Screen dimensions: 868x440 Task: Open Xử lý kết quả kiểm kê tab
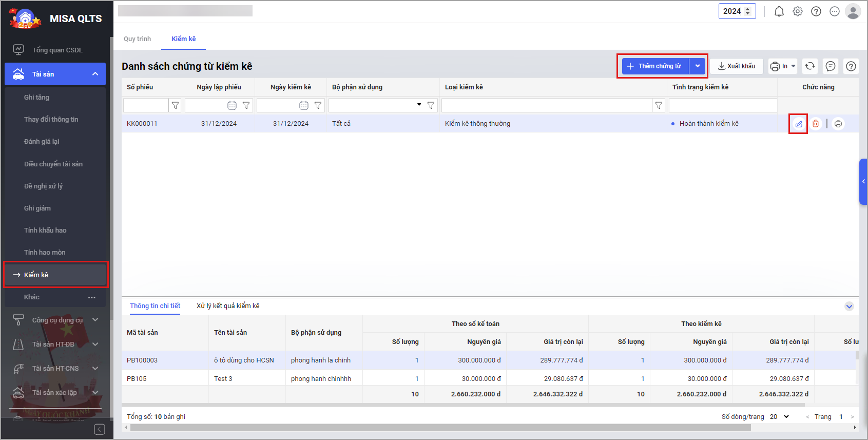click(228, 306)
